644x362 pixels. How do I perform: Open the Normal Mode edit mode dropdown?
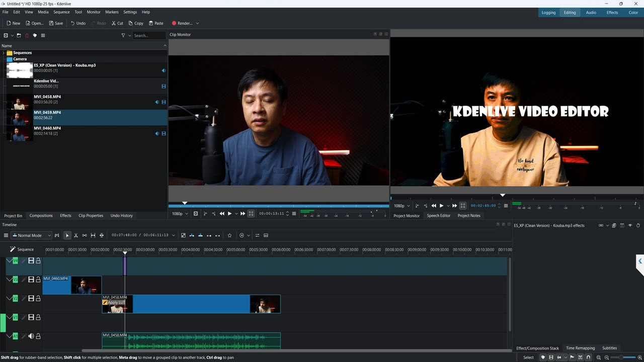[x=32, y=235]
